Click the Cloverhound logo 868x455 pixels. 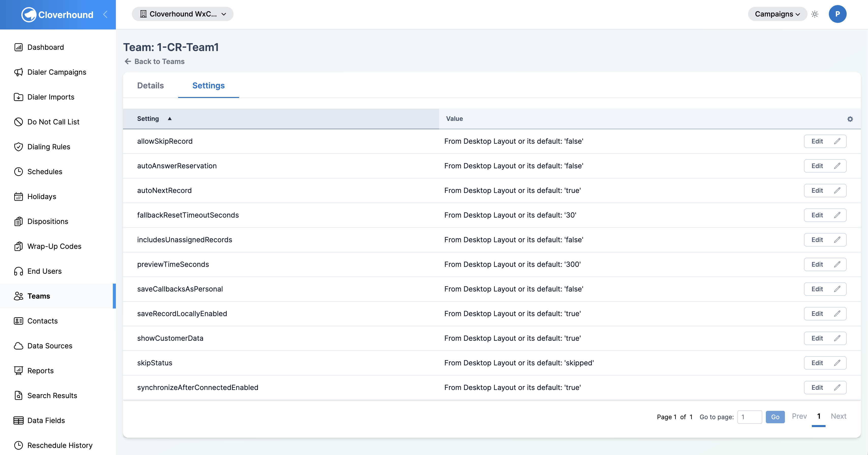click(57, 15)
